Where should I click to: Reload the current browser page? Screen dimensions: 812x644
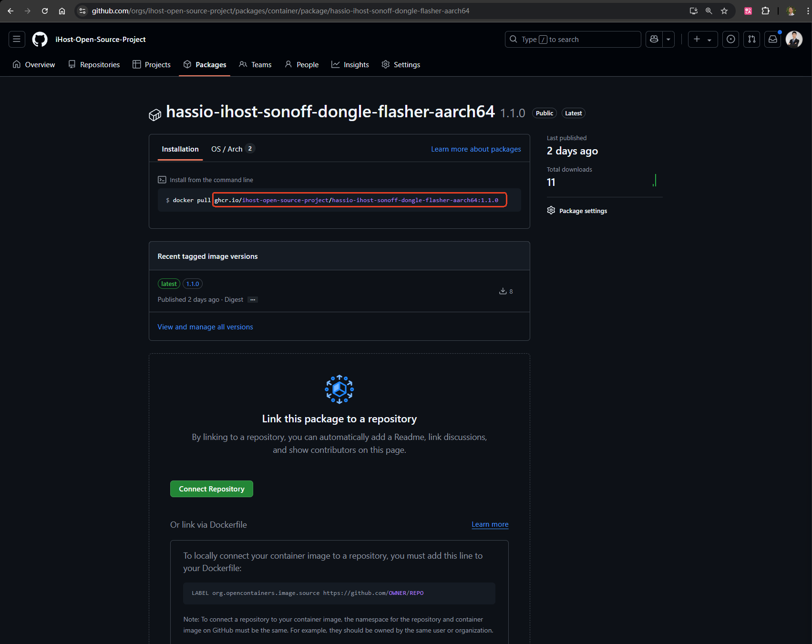[x=45, y=11]
